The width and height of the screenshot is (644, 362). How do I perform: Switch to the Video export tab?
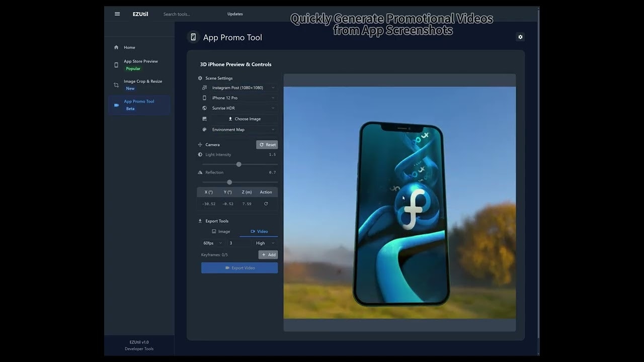pos(259,231)
